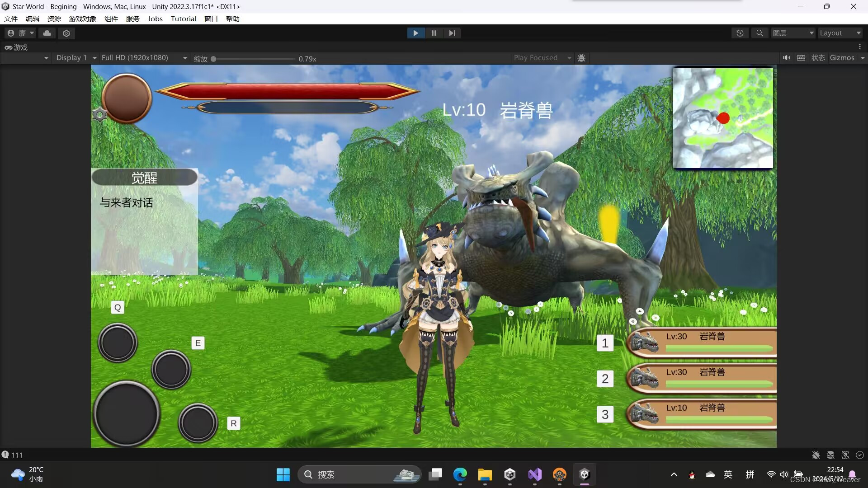Image resolution: width=868 pixels, height=488 pixels.
Task: Open the Play Focused dropdown
Action: [542, 58]
